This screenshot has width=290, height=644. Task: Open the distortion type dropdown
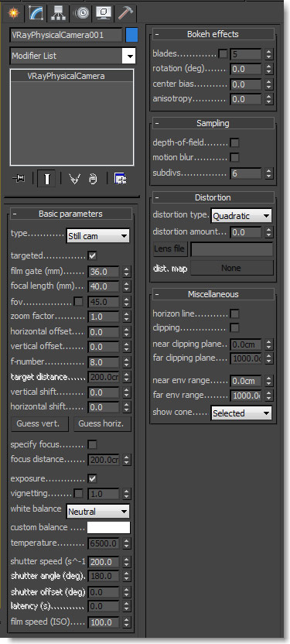(241, 216)
